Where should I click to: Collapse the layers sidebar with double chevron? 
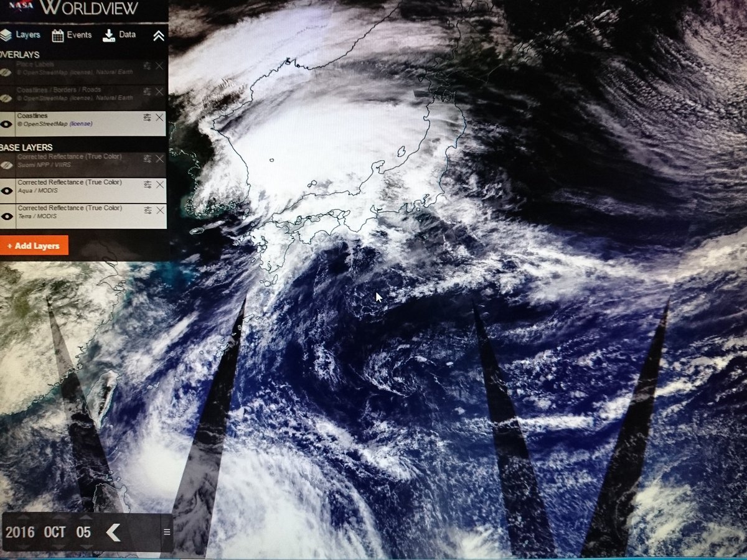click(159, 35)
